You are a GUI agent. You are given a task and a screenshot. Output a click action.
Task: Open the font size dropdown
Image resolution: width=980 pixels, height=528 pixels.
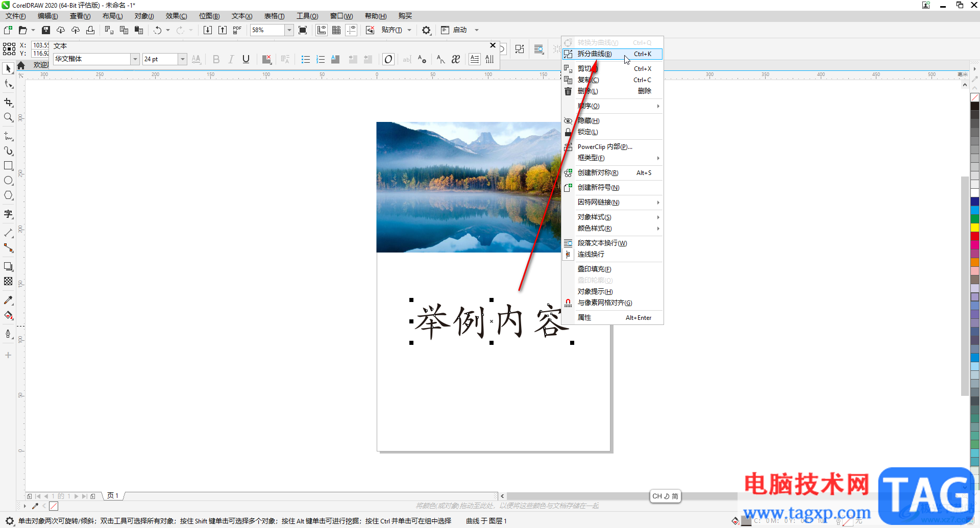click(x=182, y=59)
